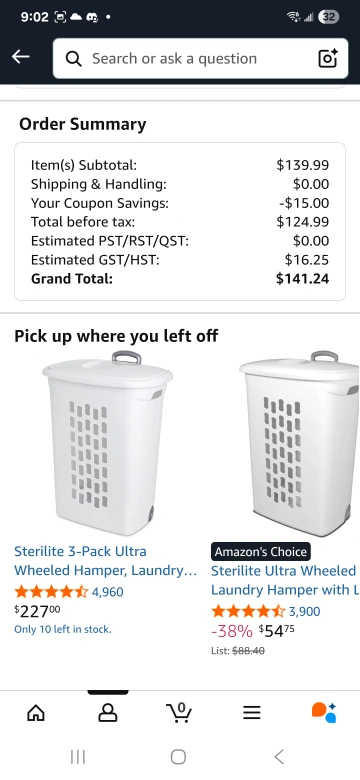Tap Android home navigation button
Screen dimensions: 360x780
pos(179,757)
